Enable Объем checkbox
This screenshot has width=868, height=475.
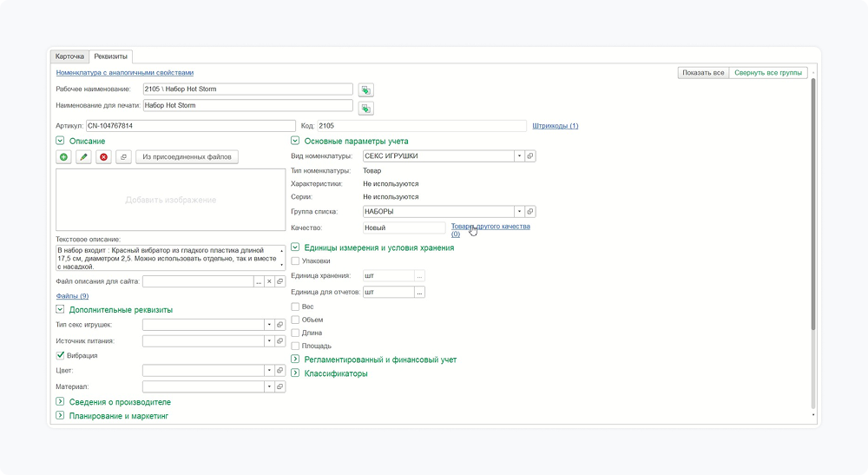295,320
